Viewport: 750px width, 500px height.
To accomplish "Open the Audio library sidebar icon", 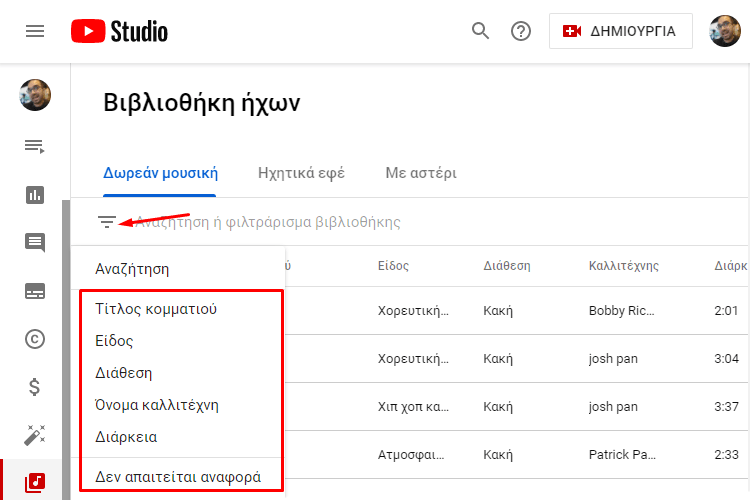I will (x=35, y=483).
